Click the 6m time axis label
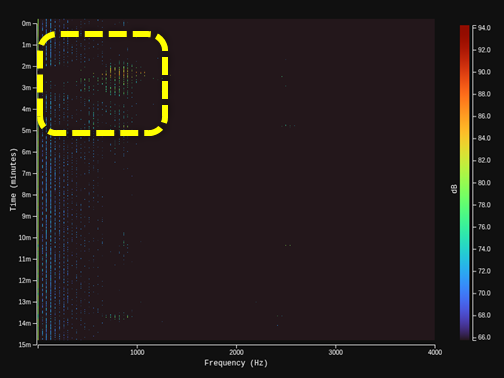The image size is (504, 378). tap(26, 152)
